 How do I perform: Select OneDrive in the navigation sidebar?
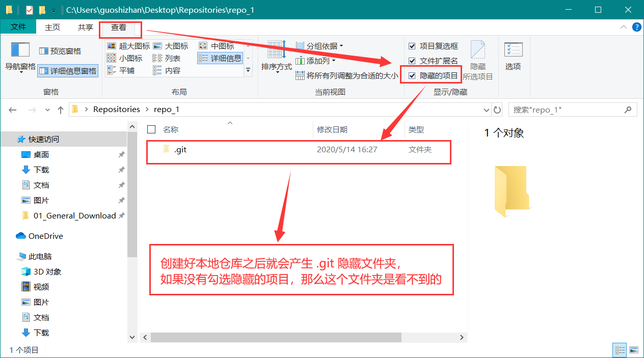(45, 236)
